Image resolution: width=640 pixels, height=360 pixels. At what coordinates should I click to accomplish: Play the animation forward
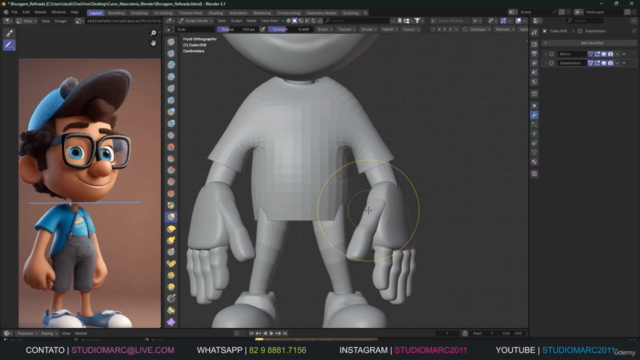pos(272,333)
